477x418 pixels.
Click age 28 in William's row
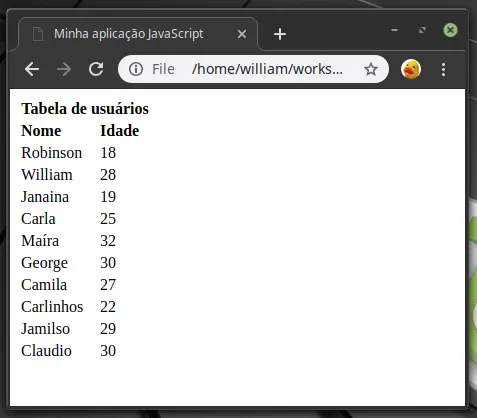click(108, 175)
